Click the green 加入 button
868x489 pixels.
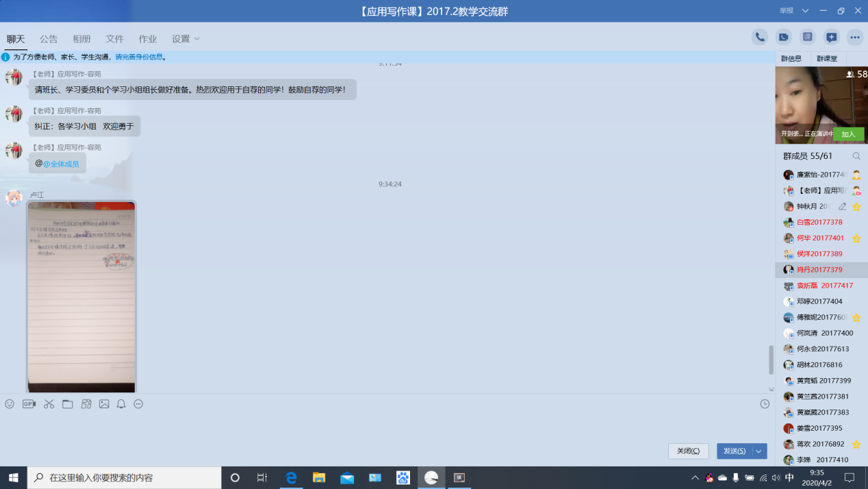[848, 134]
